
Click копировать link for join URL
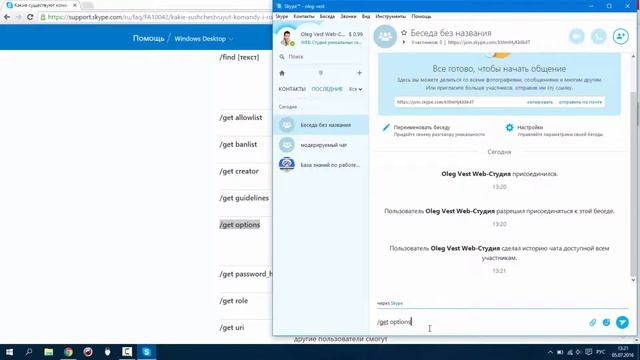540,102
